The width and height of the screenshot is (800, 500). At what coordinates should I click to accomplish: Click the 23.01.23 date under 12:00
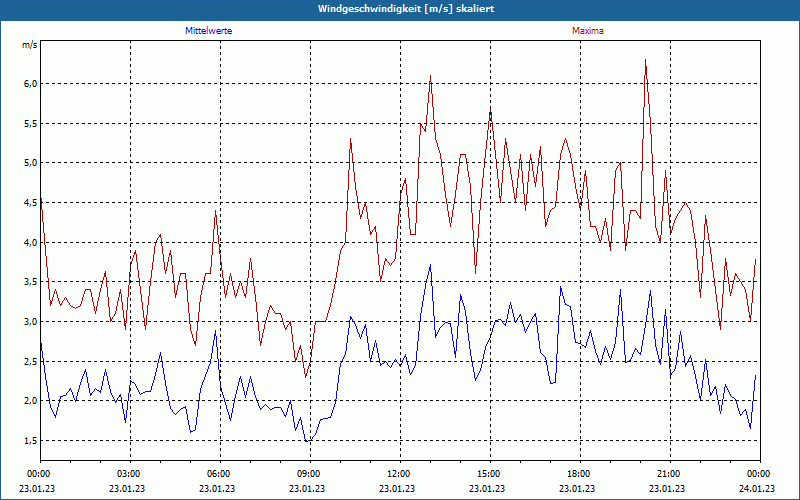pyautogui.click(x=397, y=488)
